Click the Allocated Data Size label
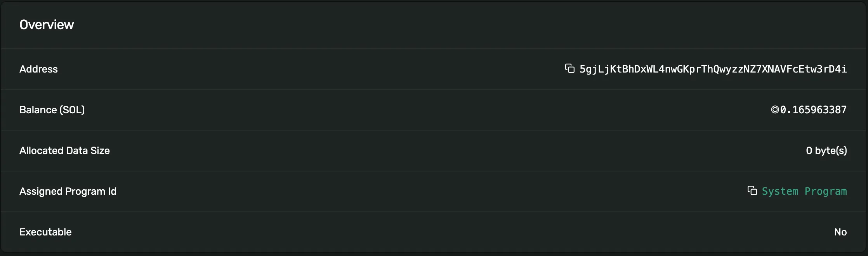 [x=64, y=150]
